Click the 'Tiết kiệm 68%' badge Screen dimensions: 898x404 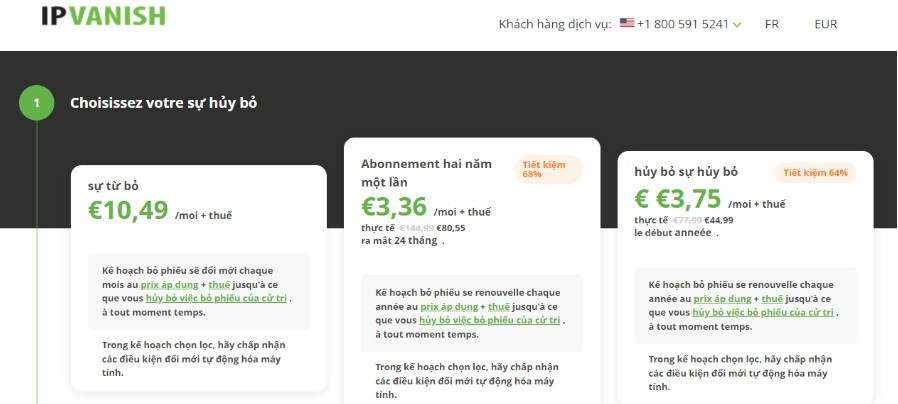pos(548,169)
